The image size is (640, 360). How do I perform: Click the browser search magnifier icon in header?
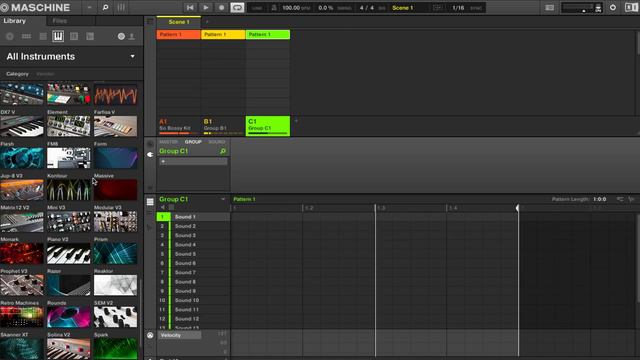[x=105, y=7]
